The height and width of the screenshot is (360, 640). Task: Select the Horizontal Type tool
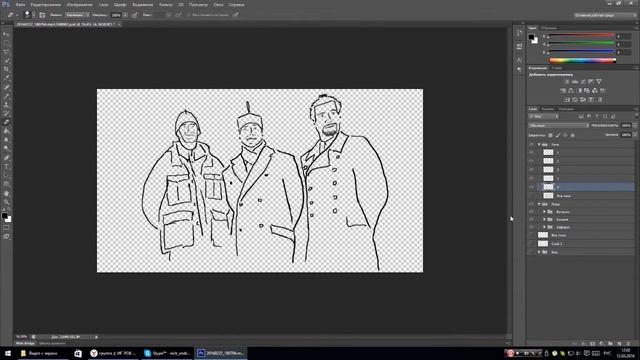(6, 167)
